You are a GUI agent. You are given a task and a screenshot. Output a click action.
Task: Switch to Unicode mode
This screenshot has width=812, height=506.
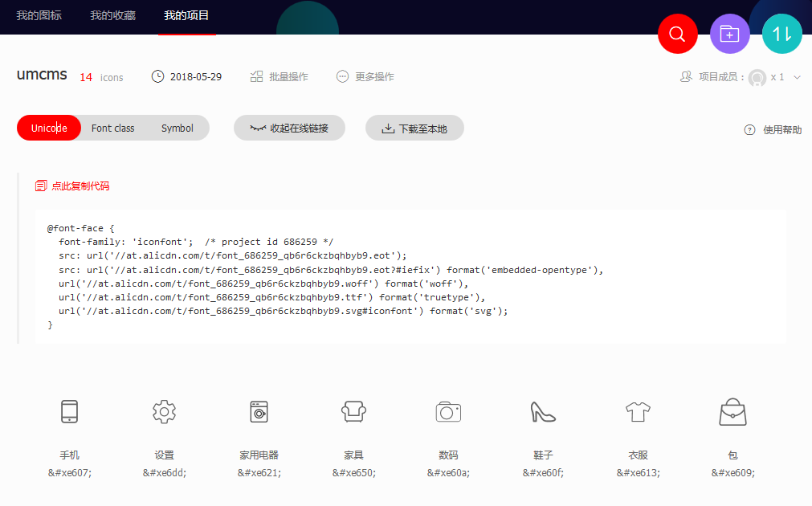(x=48, y=127)
